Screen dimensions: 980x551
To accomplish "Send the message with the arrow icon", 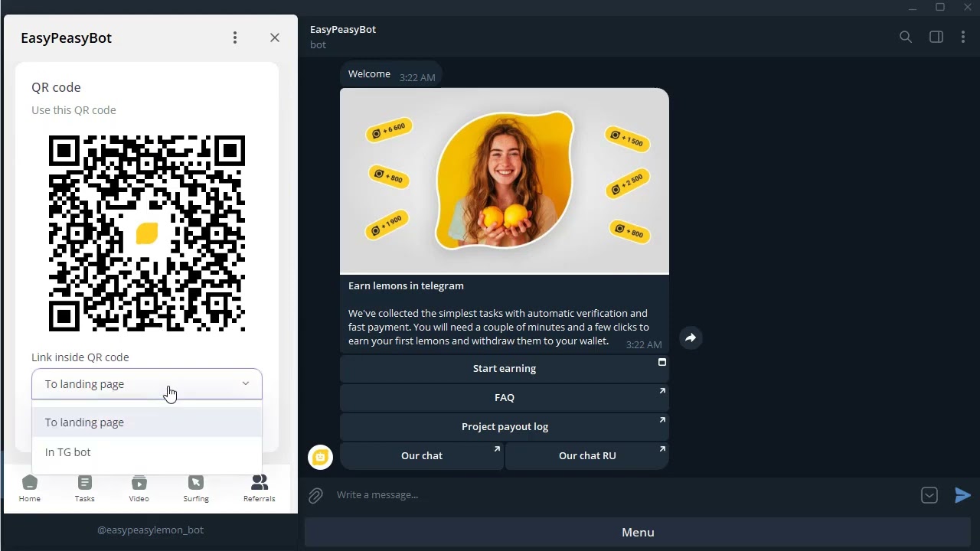I will [962, 496].
